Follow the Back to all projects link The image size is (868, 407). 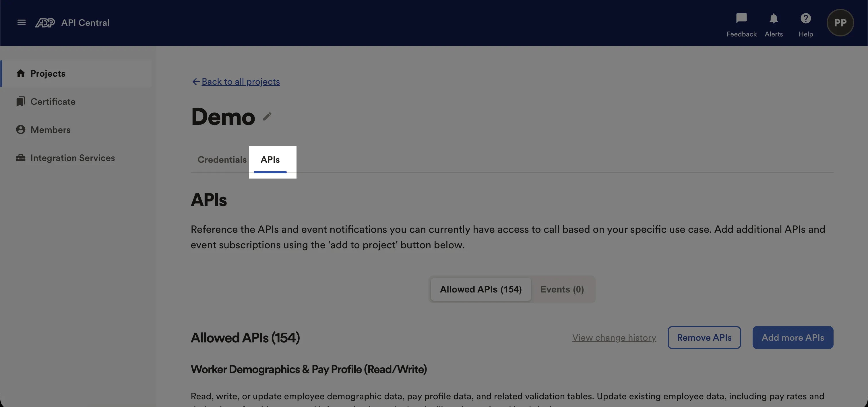(241, 82)
